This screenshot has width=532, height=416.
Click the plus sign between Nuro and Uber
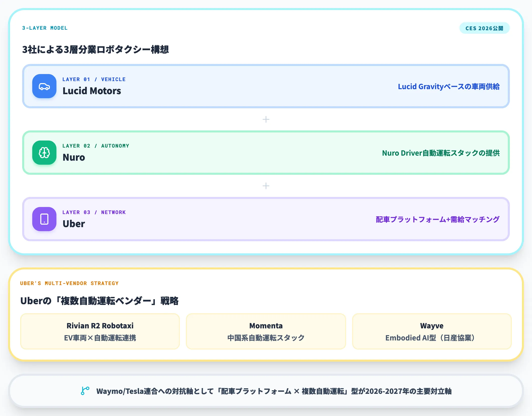pos(266,186)
